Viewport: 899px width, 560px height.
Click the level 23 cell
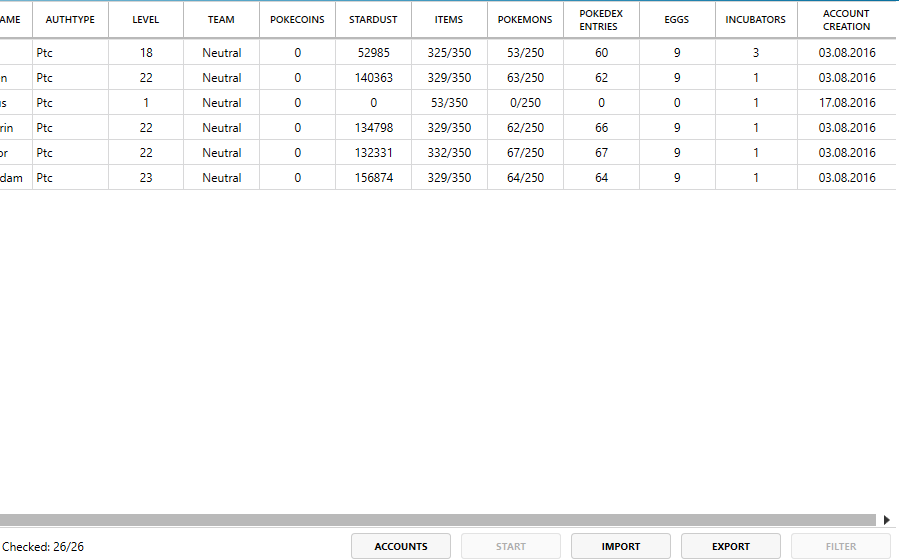tap(146, 178)
